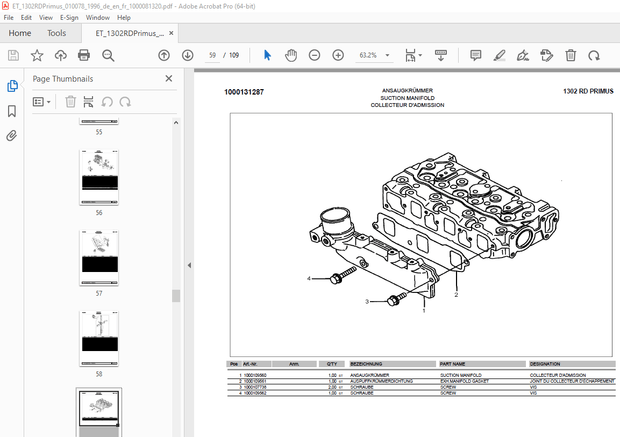This screenshot has width=620, height=437.
Task: Go to previous page arrow
Action: pyautogui.click(x=164, y=55)
